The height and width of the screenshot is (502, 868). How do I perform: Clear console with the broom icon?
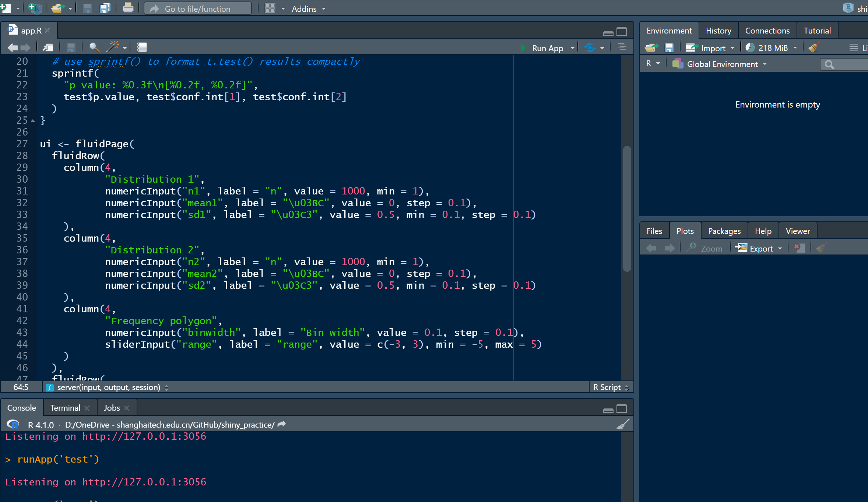[x=622, y=424]
